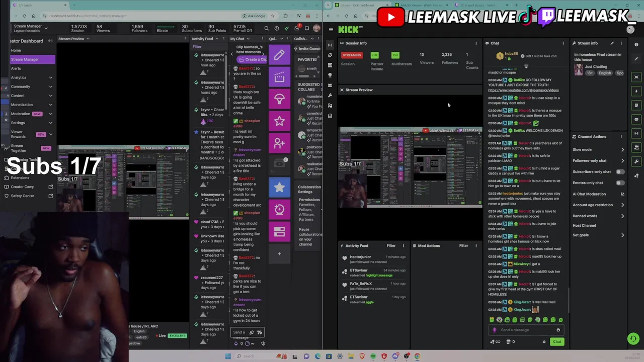
Task: Open AI Chat Moderation link
Action: coord(598,194)
